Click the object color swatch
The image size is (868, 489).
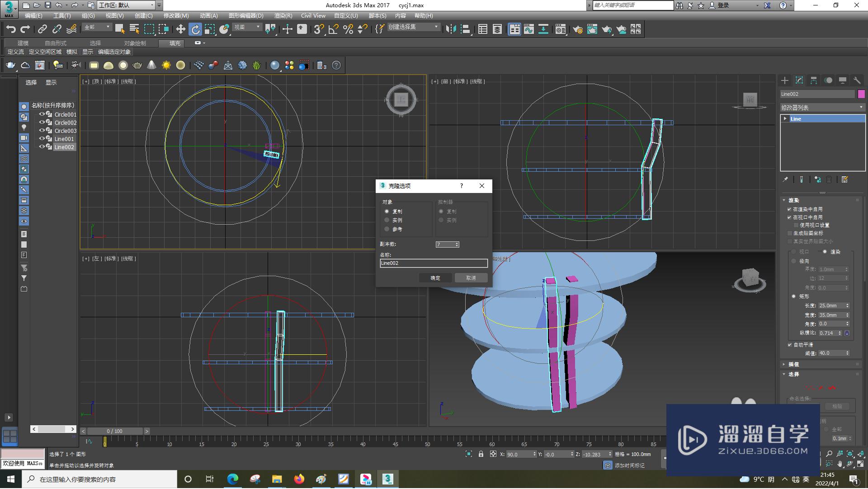click(x=861, y=94)
